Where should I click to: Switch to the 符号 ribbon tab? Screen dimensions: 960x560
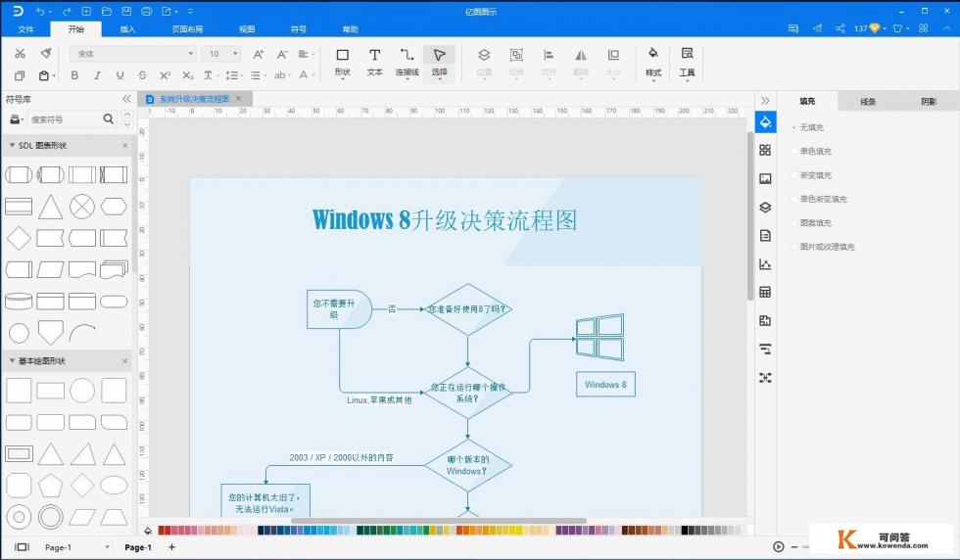(x=298, y=28)
